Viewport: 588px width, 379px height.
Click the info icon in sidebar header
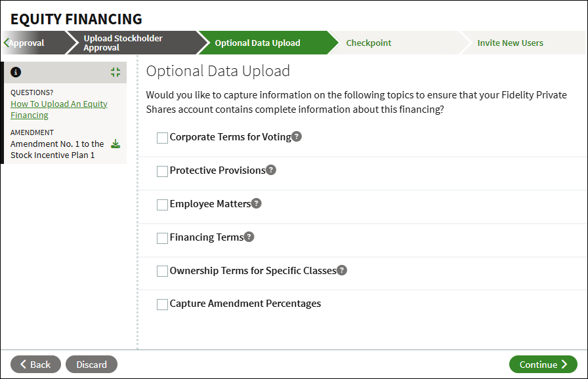click(x=16, y=72)
